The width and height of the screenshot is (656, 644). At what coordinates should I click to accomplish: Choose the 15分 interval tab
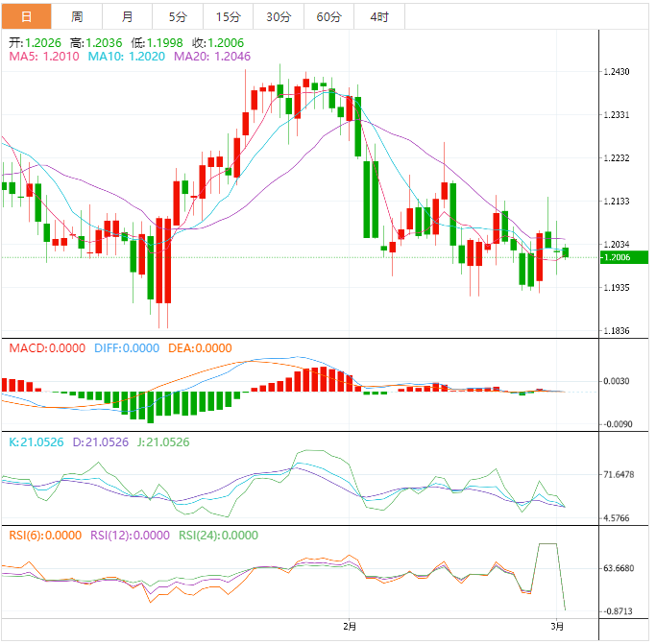point(229,17)
